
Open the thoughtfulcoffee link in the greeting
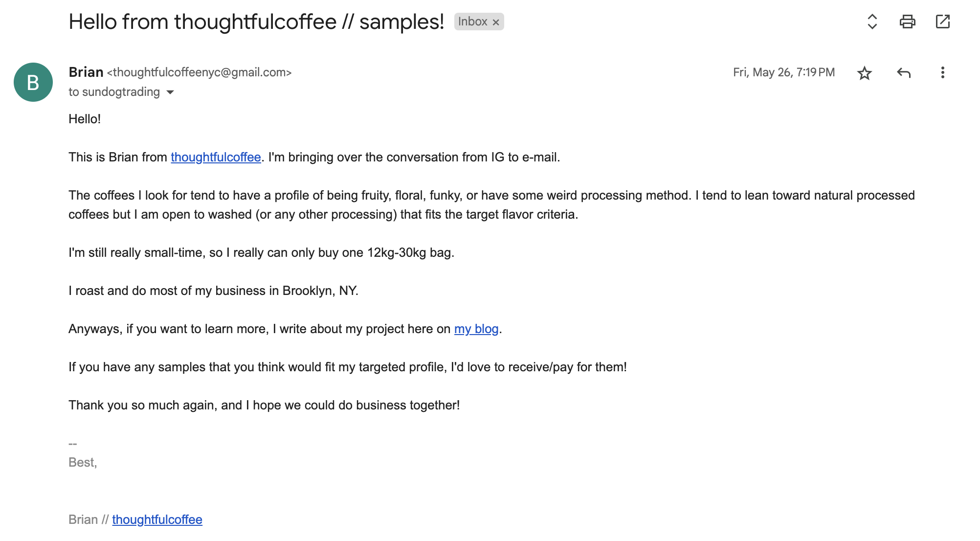pos(215,158)
